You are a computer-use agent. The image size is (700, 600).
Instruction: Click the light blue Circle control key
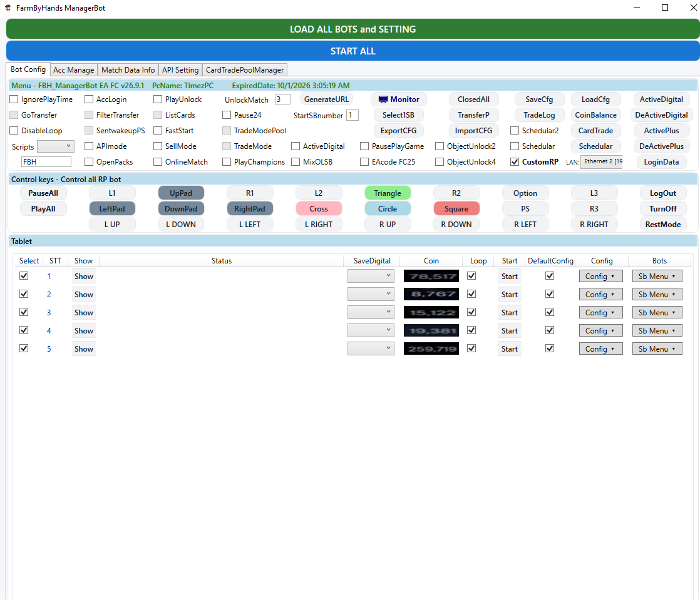(x=388, y=209)
